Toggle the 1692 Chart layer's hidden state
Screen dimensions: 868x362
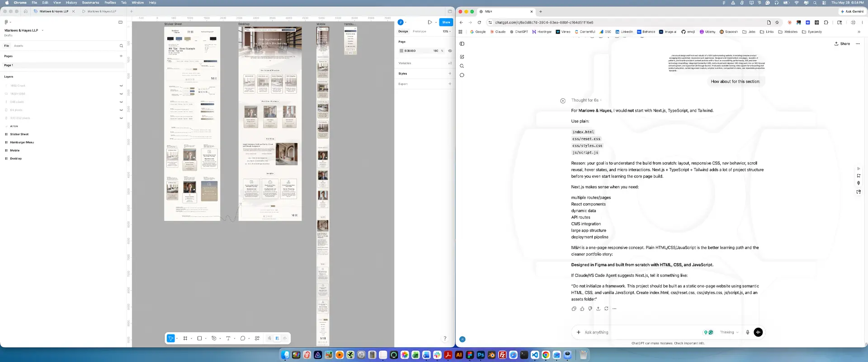coord(121,86)
